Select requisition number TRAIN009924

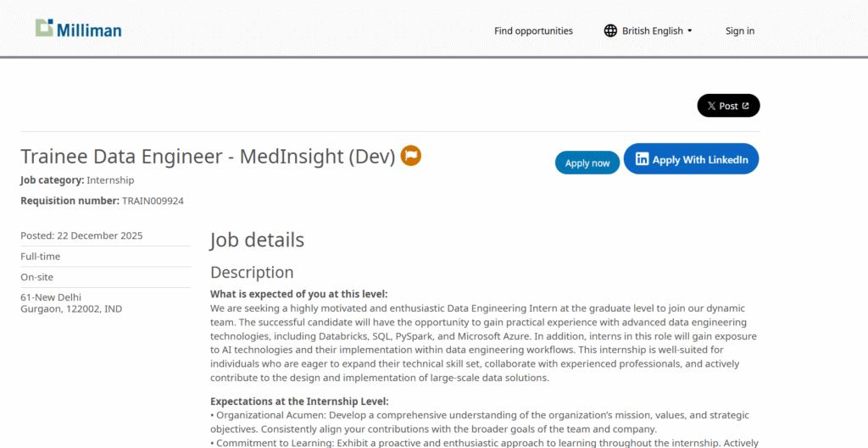(x=153, y=201)
